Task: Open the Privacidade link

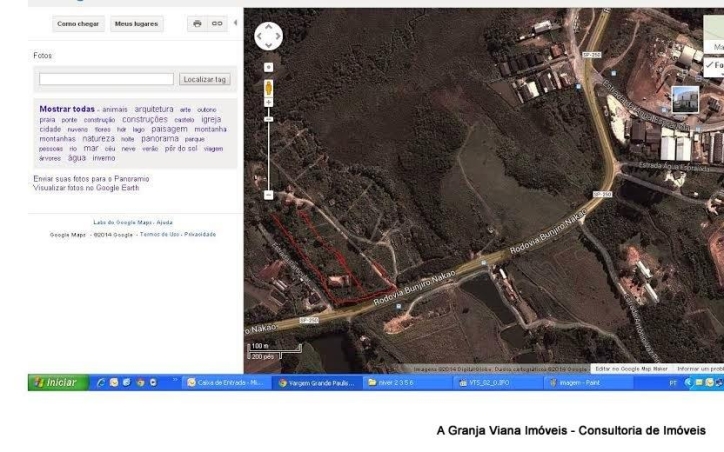Action: [x=200, y=235]
